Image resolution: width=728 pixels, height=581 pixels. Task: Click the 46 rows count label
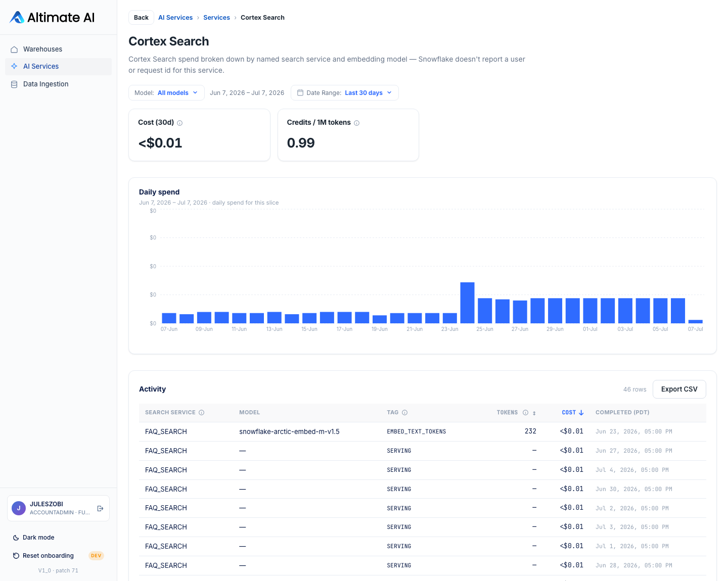point(634,390)
